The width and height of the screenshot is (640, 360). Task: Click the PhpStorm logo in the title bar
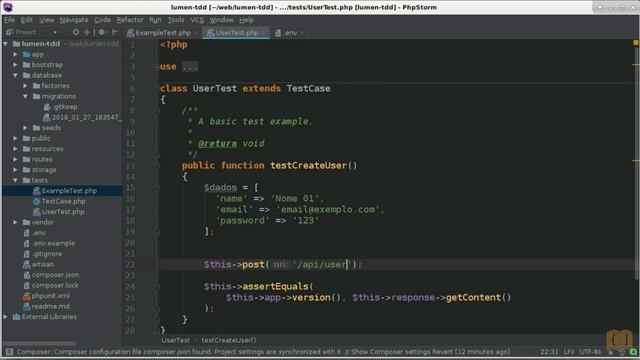(x=7, y=7)
